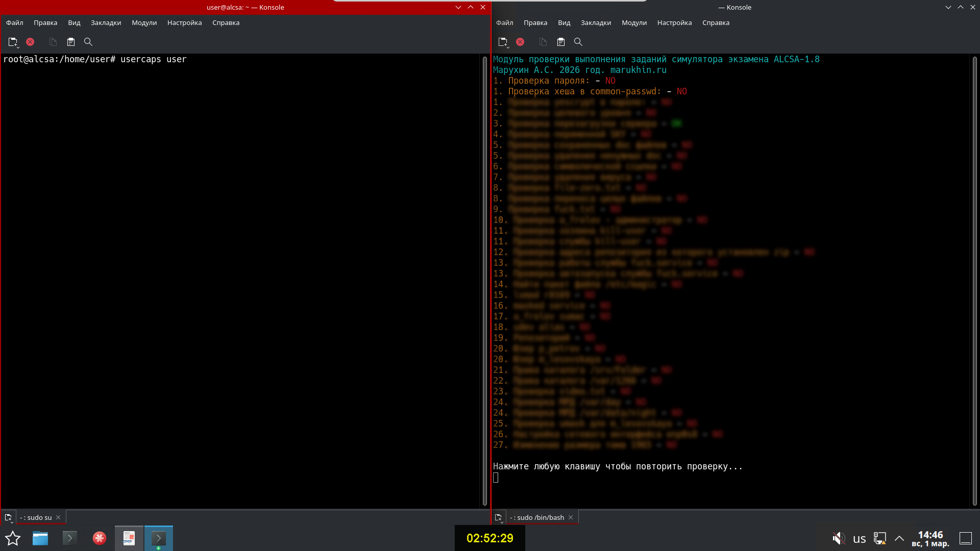The height and width of the screenshot is (551, 980).
Task: Open Закладки menu in left Konsole
Action: click(x=106, y=22)
